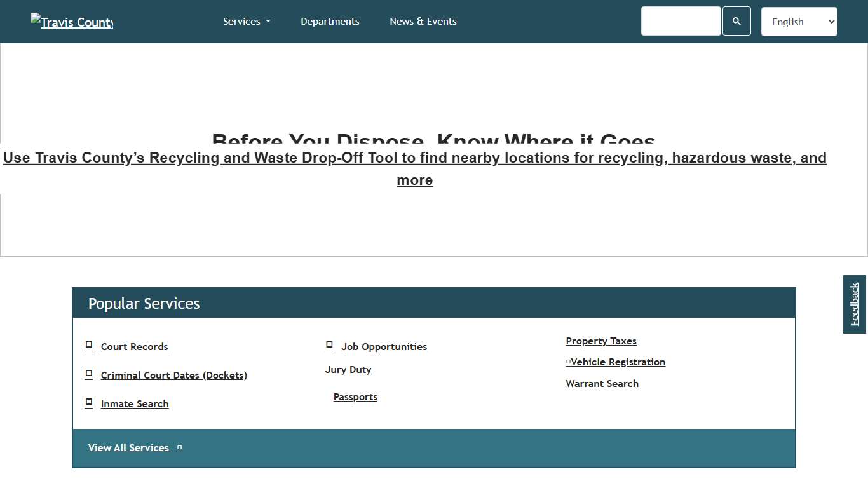Click the external-link icon beside Job Opportunities

coord(329,345)
